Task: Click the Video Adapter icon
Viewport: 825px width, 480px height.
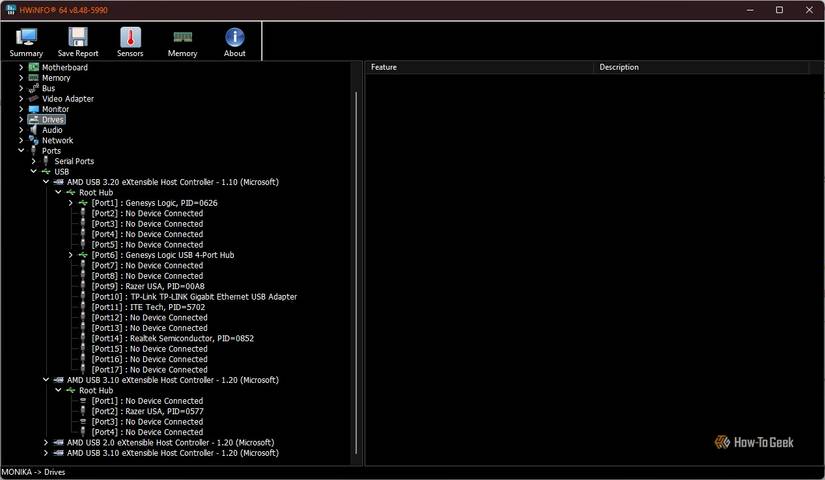Action: [x=34, y=98]
